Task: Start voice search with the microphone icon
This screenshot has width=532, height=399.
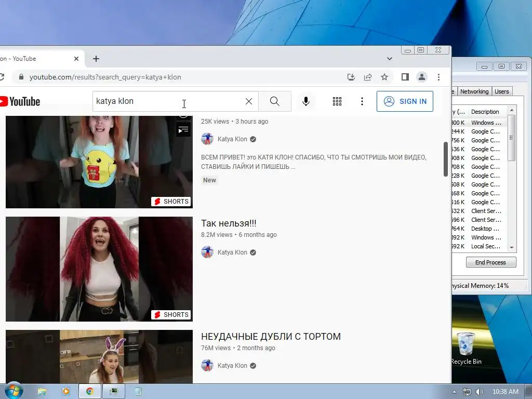Action: pos(305,101)
